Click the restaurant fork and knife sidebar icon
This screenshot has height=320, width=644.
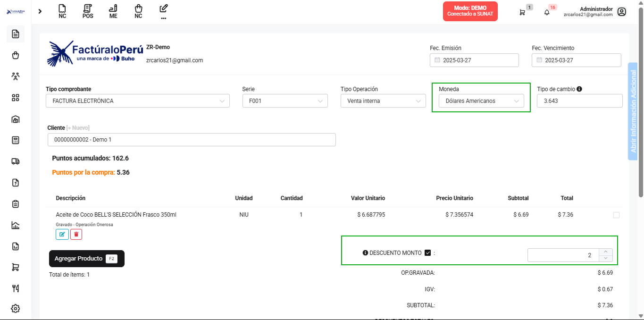click(x=16, y=288)
